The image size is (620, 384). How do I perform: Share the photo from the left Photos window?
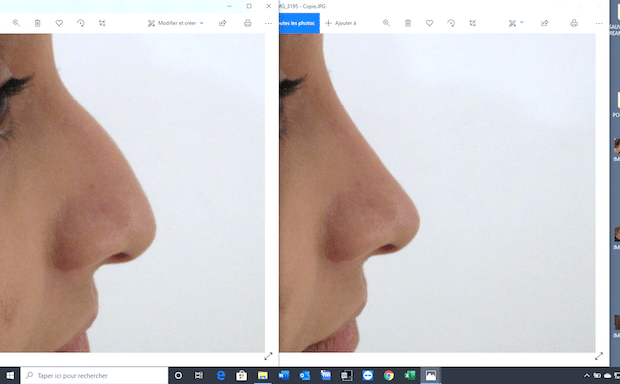(x=223, y=23)
